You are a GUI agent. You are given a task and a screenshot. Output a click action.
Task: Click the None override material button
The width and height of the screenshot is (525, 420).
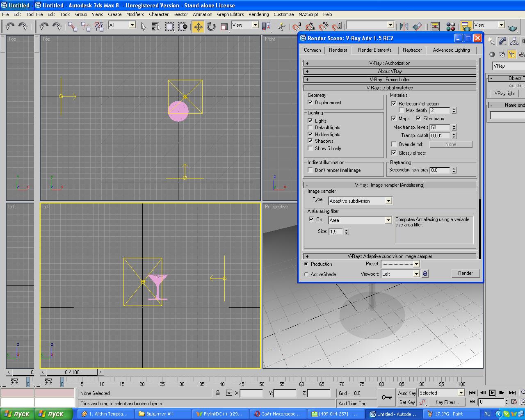pyautogui.click(x=451, y=144)
